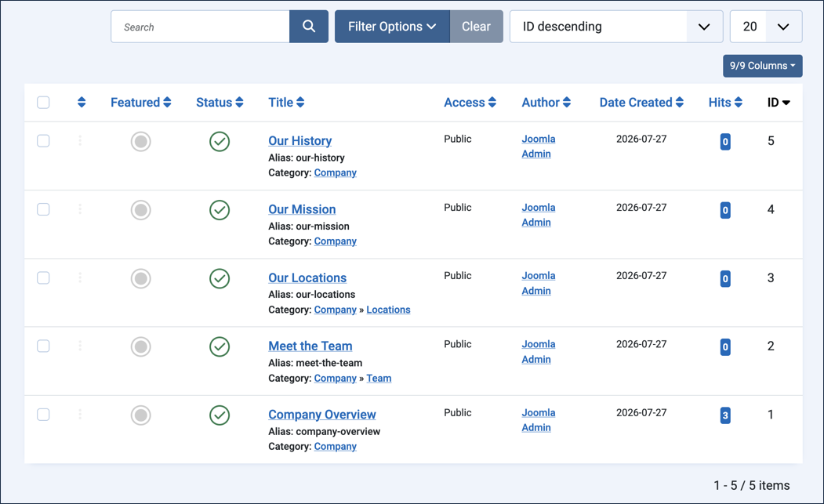Grab the reorder handle for Our Locations

[x=80, y=277]
